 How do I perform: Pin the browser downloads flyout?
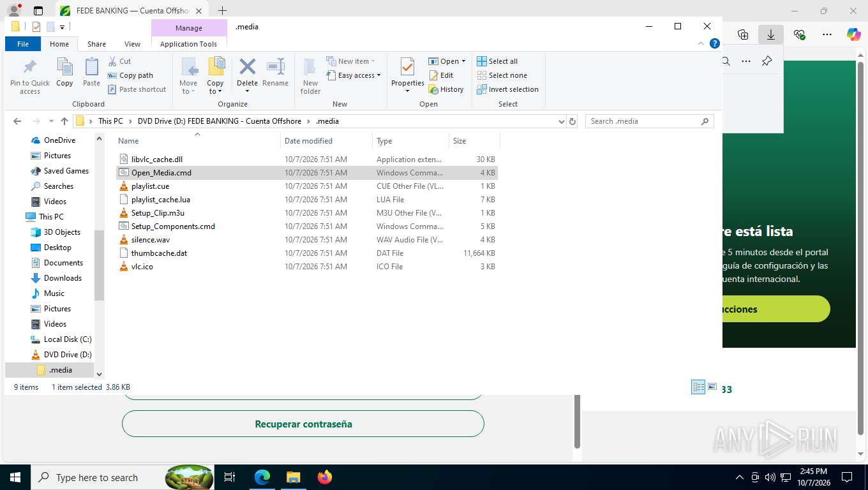click(x=767, y=61)
